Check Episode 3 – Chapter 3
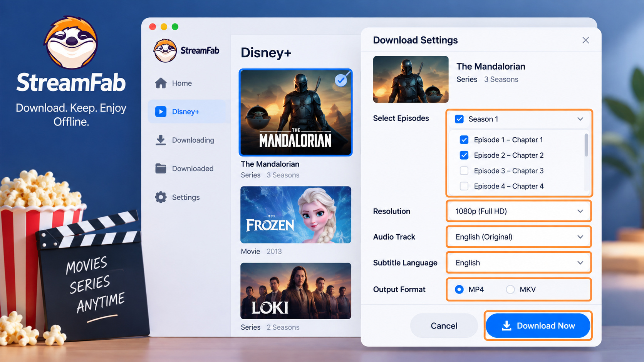Image resolution: width=644 pixels, height=362 pixels. click(464, 170)
